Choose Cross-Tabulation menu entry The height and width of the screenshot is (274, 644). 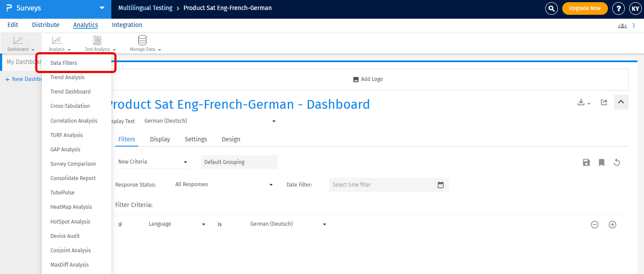point(70,106)
